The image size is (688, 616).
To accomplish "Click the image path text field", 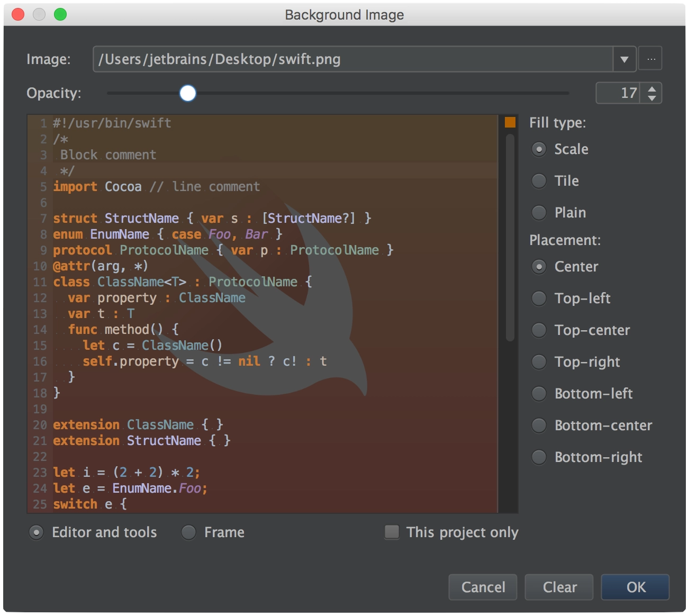I will click(x=353, y=59).
